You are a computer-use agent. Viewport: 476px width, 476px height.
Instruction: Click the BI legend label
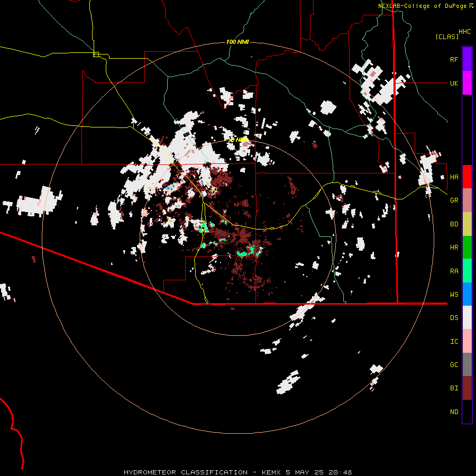pos(454,388)
